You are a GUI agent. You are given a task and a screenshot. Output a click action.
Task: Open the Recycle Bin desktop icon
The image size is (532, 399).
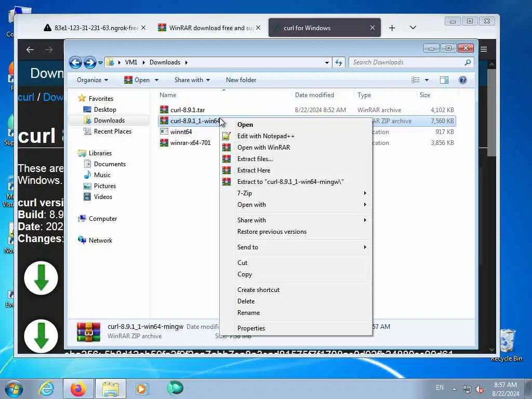[507, 345]
